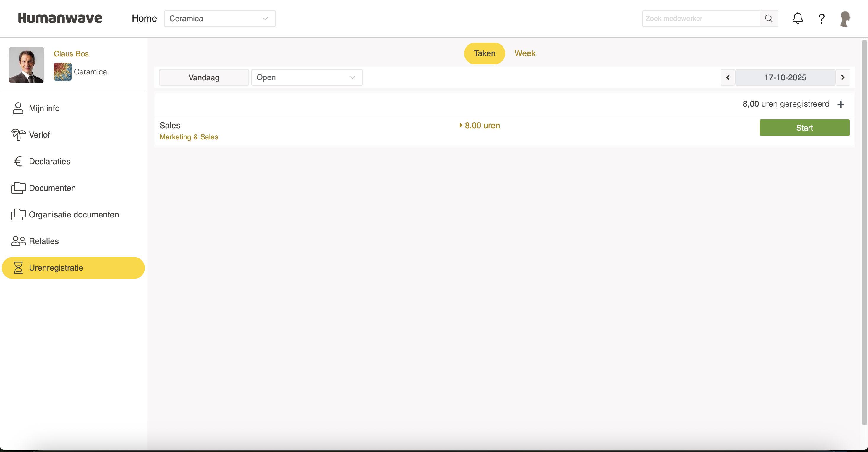Expand the 8,00 uren disclosure triangle

(x=461, y=125)
